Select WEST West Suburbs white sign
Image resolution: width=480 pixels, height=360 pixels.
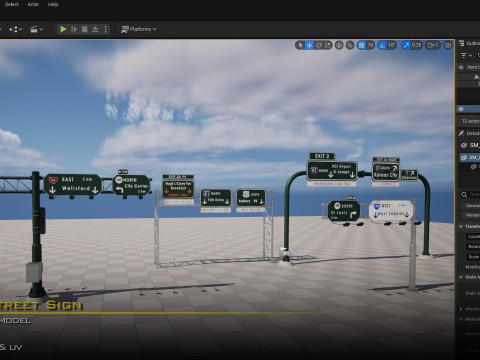391,211
